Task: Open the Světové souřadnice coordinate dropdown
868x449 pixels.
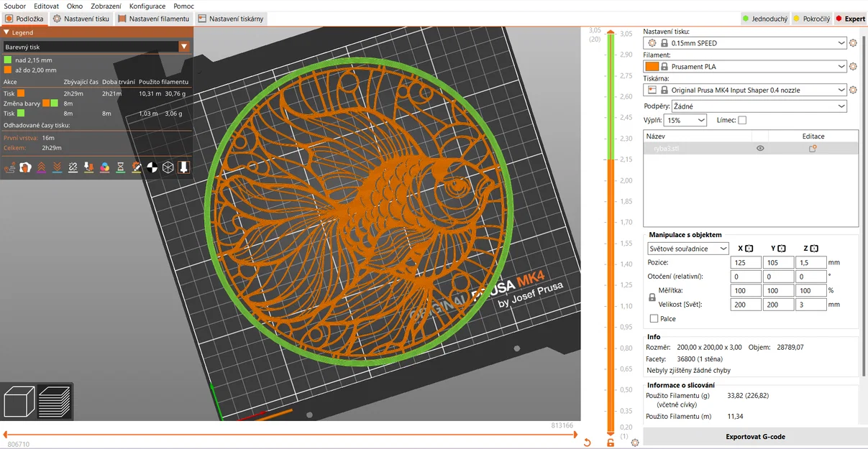Action: pyautogui.click(x=688, y=249)
